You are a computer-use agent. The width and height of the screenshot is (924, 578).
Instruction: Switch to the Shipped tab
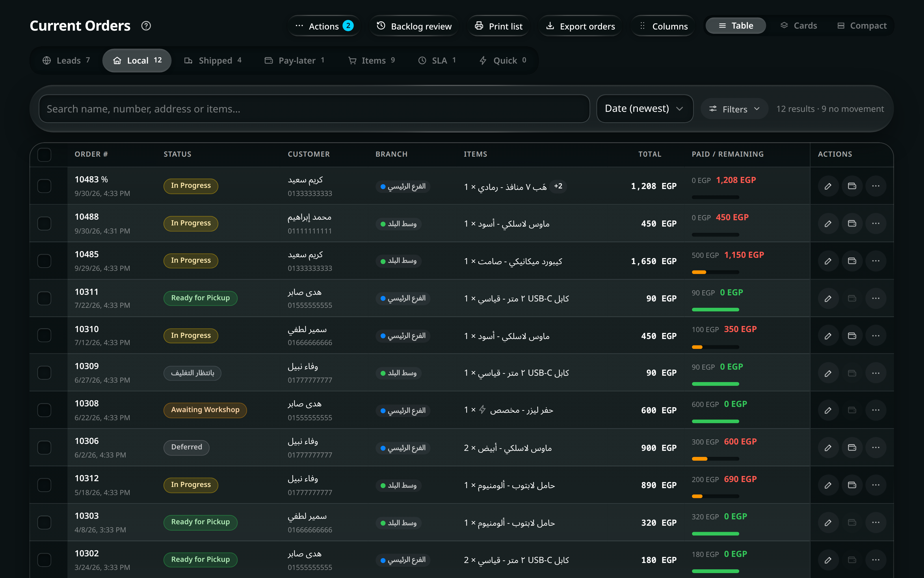point(212,60)
